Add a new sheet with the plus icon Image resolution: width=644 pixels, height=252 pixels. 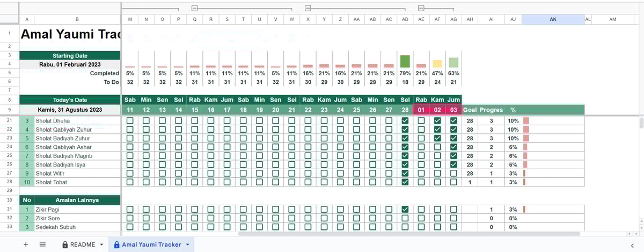pyautogui.click(x=25, y=244)
